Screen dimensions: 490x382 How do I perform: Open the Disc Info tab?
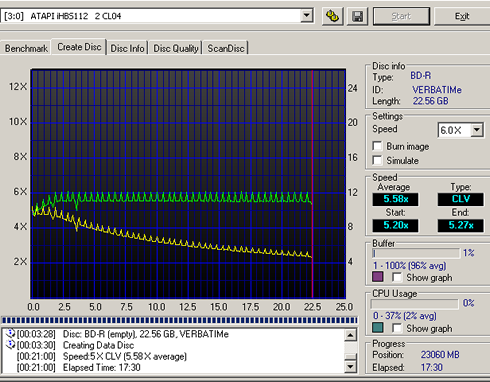click(x=127, y=48)
